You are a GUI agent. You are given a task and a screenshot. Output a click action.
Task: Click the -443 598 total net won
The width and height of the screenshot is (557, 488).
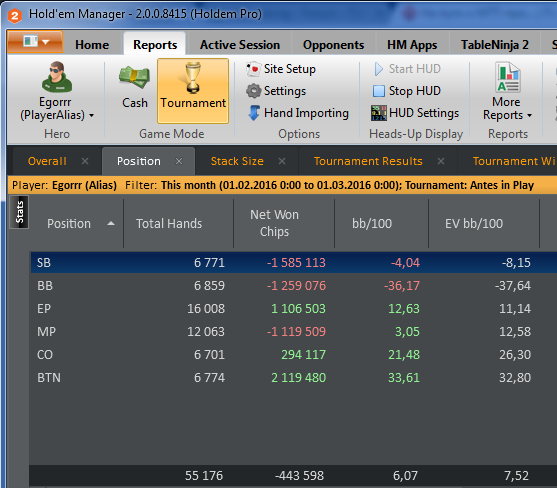(299, 476)
